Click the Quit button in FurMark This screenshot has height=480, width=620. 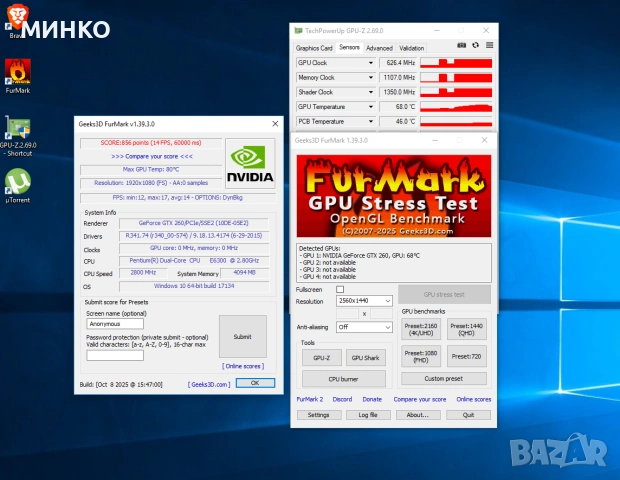click(x=469, y=415)
